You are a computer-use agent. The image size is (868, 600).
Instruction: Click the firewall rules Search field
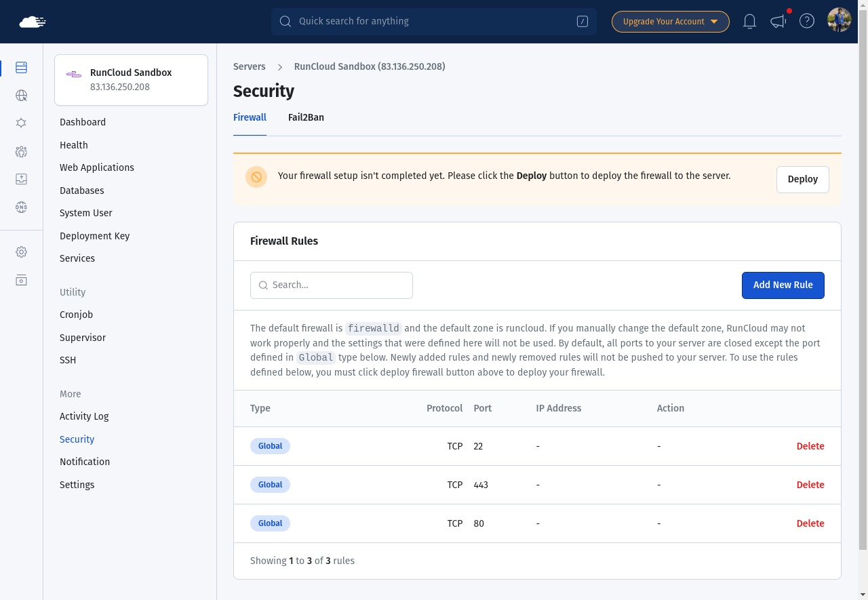coord(332,285)
